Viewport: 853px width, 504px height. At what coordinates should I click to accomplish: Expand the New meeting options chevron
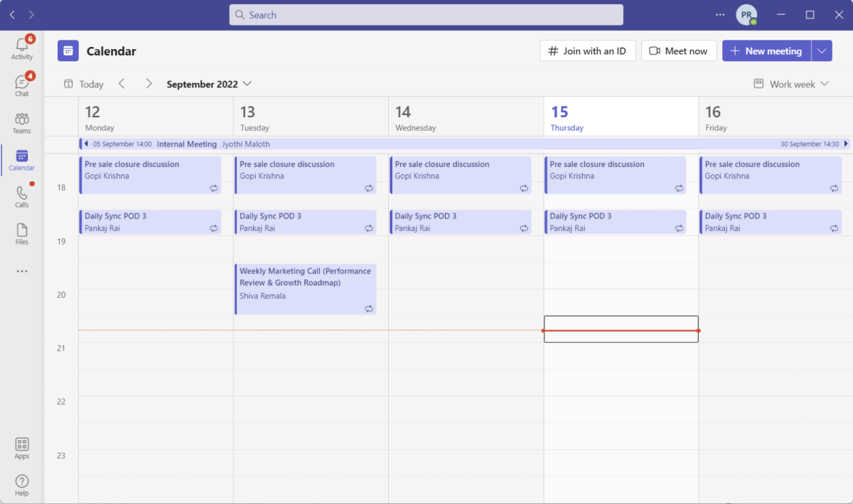[822, 50]
